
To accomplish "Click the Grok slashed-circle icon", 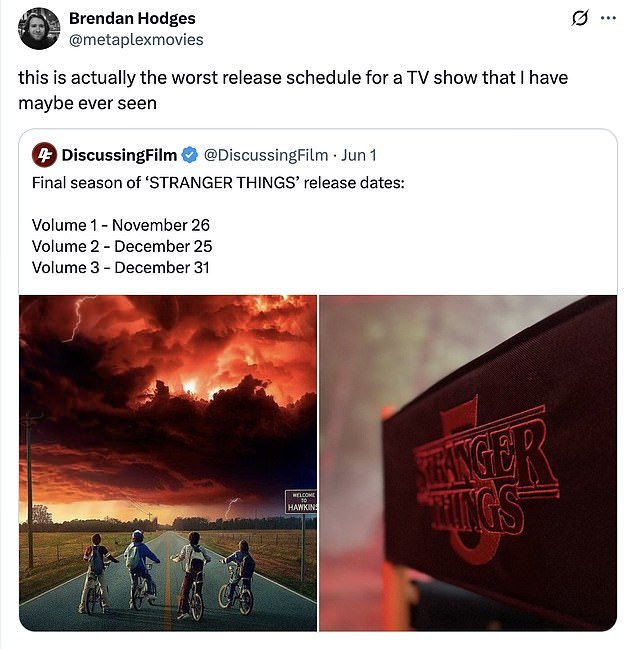I will pyautogui.click(x=579, y=18).
